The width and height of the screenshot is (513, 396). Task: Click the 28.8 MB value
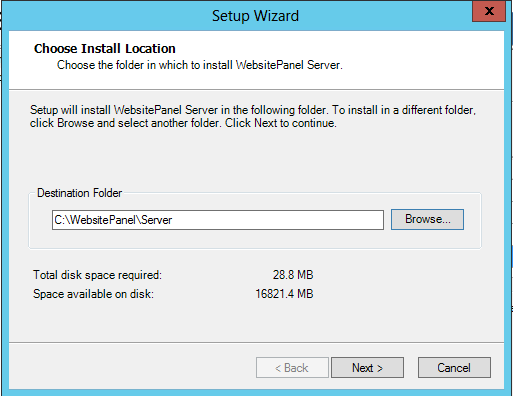[x=293, y=275]
